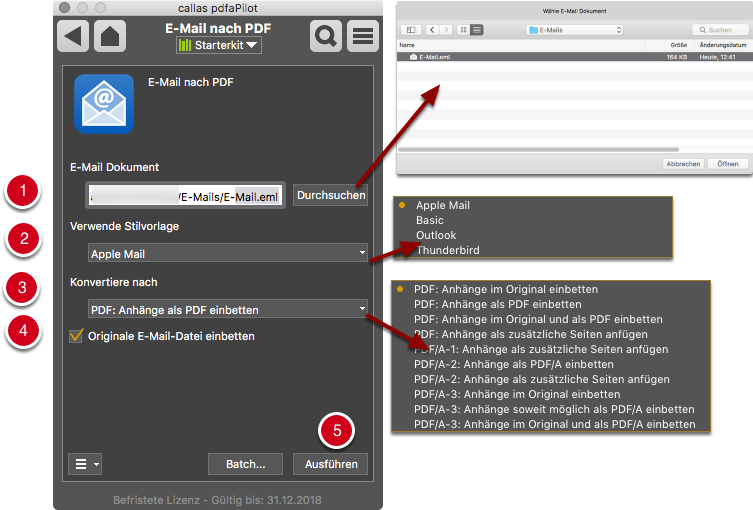Select Outlook style option
This screenshot has width=753, height=510.
(x=532, y=235)
